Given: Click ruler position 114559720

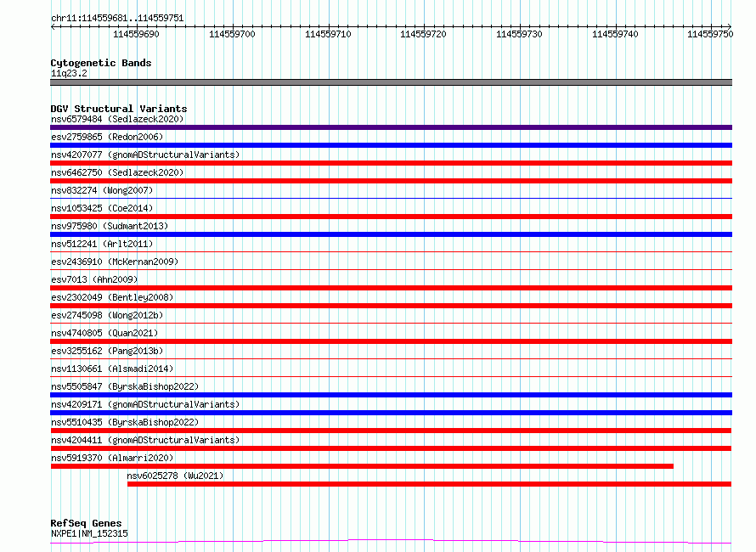Looking at the screenshot, I should tap(423, 34).
